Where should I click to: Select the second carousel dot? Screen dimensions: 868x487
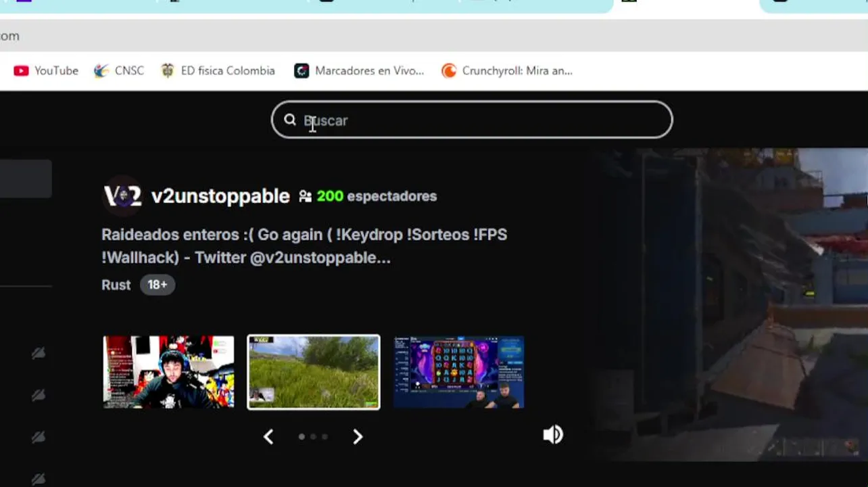point(313,437)
